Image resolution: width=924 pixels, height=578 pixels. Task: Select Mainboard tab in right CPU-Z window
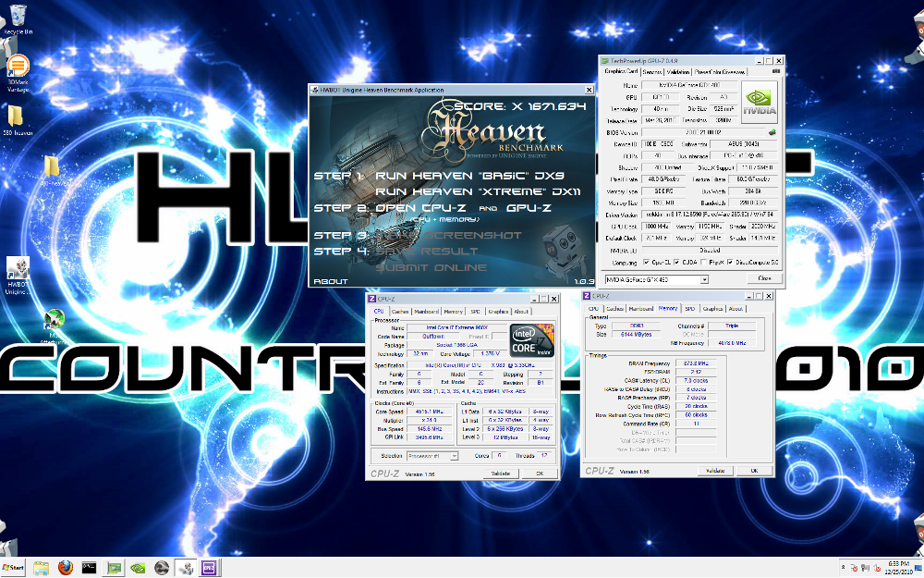coord(641,309)
